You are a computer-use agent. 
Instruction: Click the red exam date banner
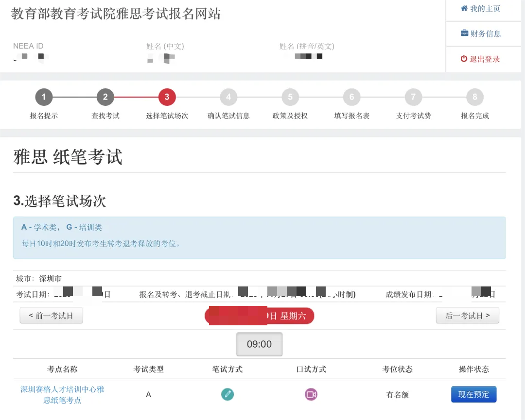[260, 316]
